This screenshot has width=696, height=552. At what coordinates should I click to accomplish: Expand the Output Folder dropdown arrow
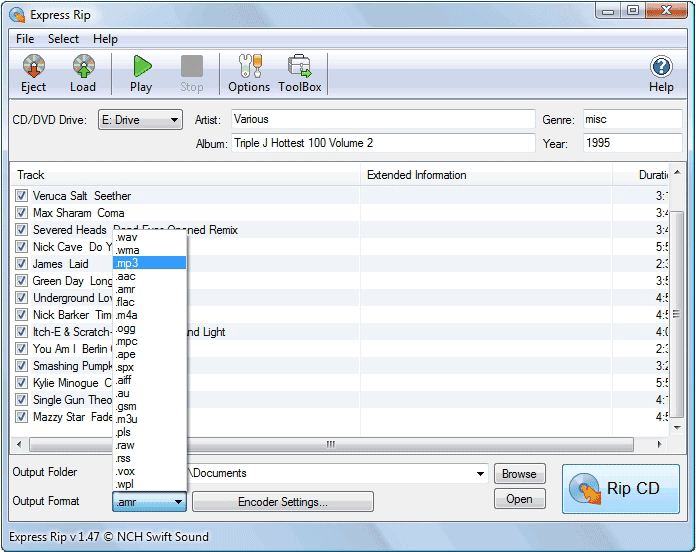(480, 473)
